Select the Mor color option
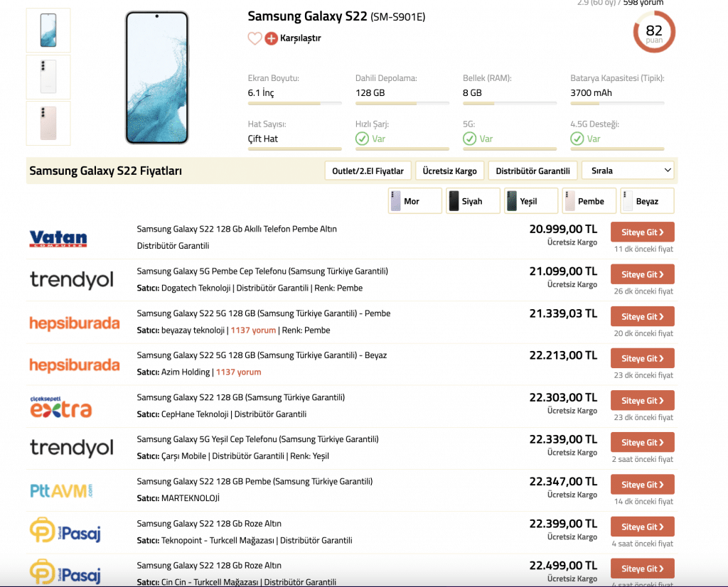 pyautogui.click(x=414, y=201)
